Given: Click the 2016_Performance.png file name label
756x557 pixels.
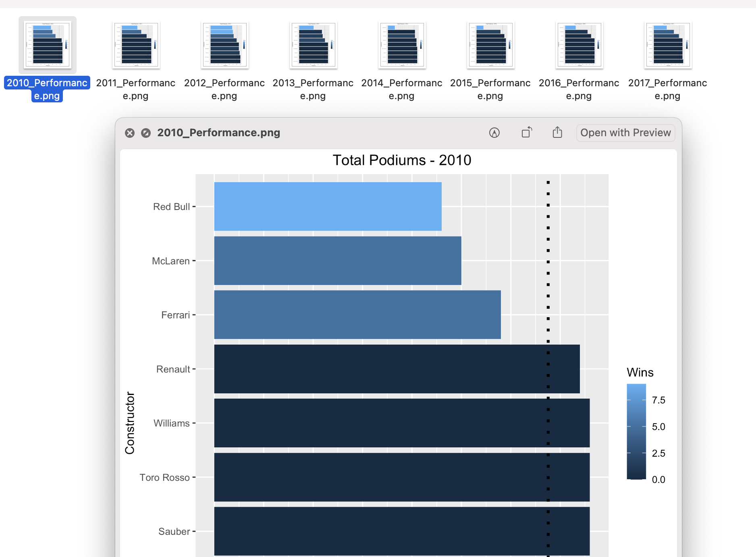Looking at the screenshot, I should (579, 89).
